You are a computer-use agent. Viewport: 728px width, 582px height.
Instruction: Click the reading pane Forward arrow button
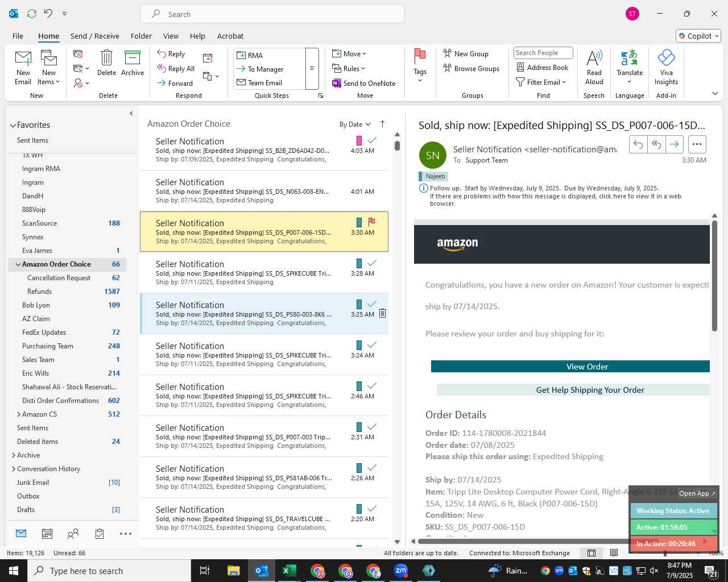pyautogui.click(x=674, y=144)
